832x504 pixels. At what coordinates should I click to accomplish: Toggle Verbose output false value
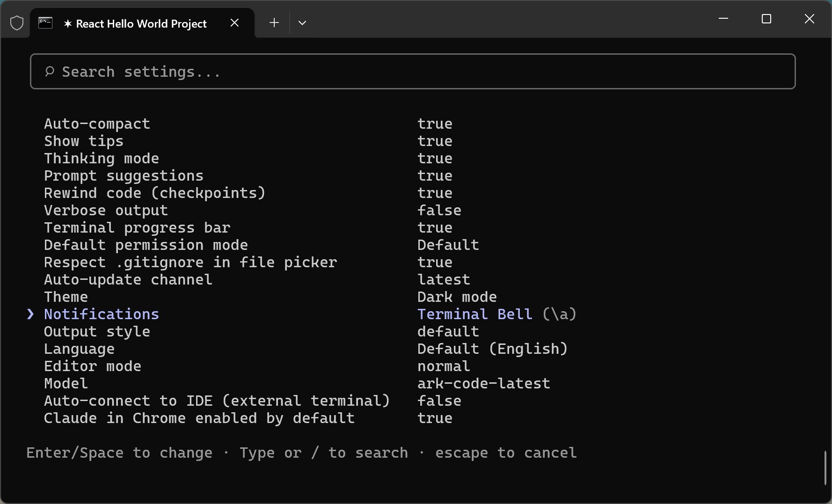pyautogui.click(x=439, y=211)
